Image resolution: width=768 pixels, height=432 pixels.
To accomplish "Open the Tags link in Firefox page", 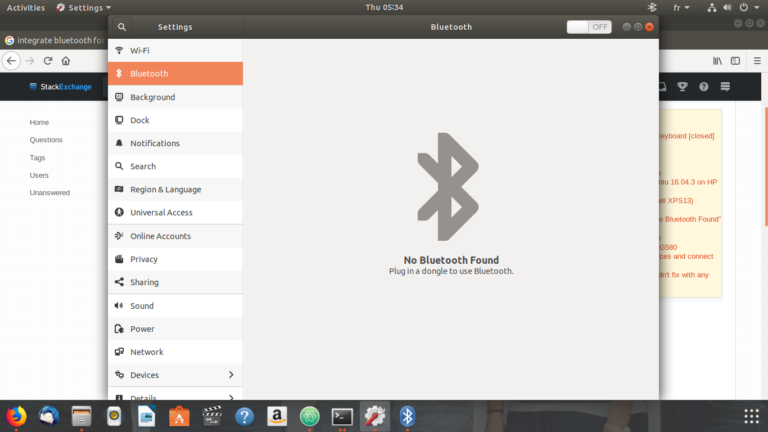I will (x=37, y=158).
